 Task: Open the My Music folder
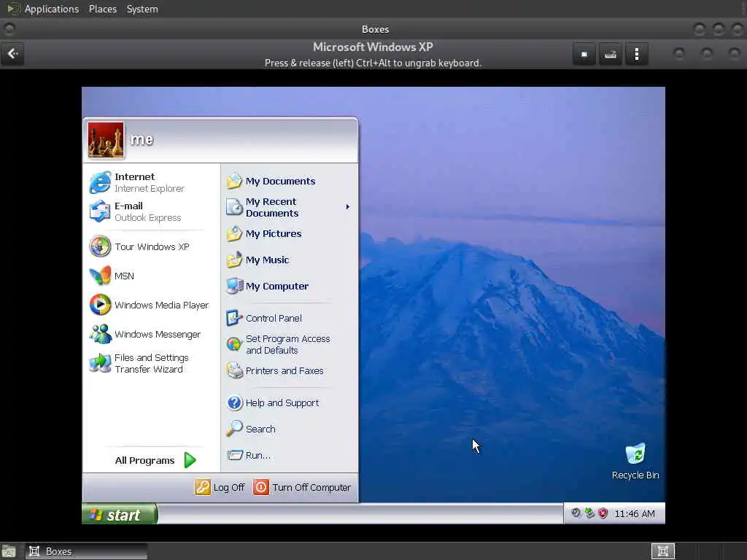point(290,260)
